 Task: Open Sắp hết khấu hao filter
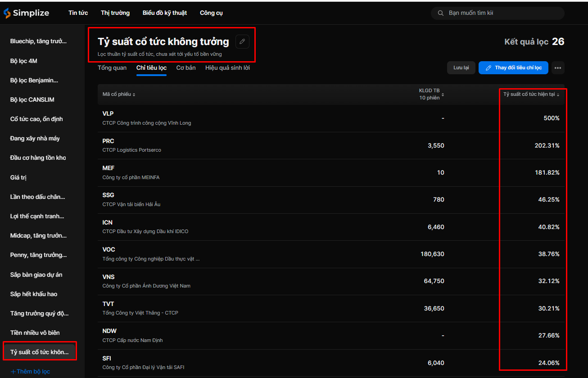click(34, 294)
